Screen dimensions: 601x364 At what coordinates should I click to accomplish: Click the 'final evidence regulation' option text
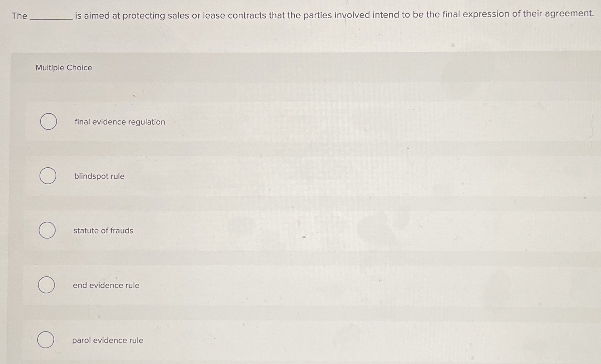pyautogui.click(x=119, y=122)
